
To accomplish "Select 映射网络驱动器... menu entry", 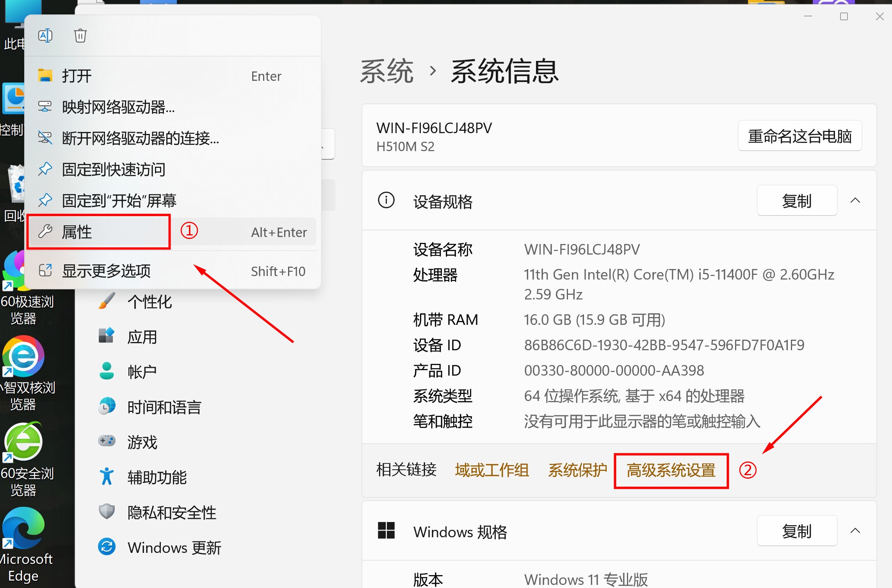I will tap(173, 107).
